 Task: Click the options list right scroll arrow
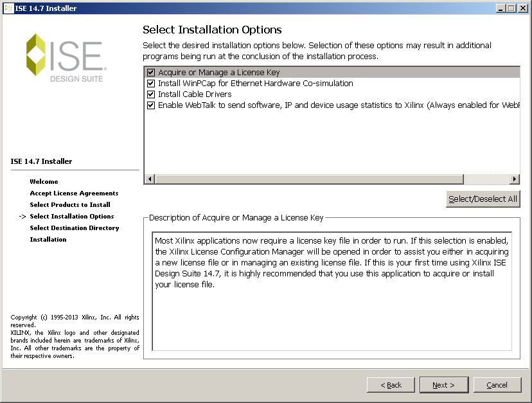(x=515, y=179)
